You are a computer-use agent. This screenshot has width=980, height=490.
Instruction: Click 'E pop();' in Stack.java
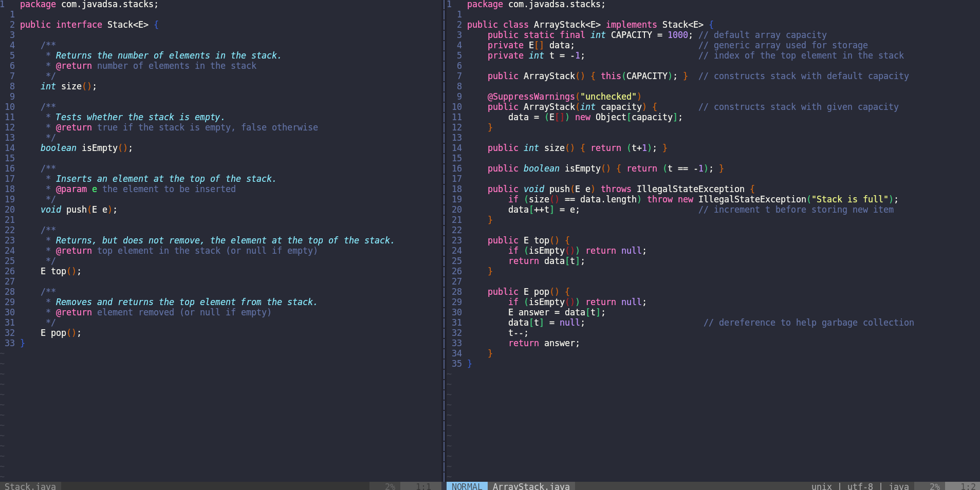tap(61, 333)
